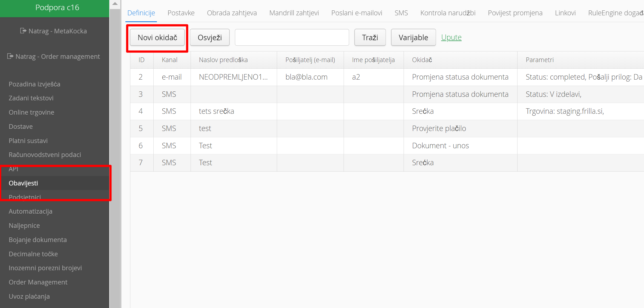Select the row with NEODPREMLJENO1 template

pos(233,77)
